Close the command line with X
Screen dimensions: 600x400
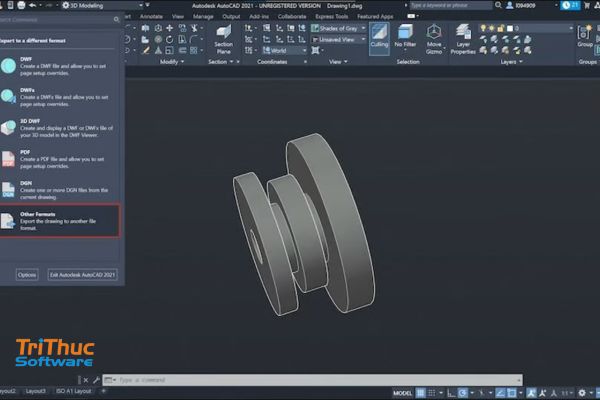pos(86,380)
